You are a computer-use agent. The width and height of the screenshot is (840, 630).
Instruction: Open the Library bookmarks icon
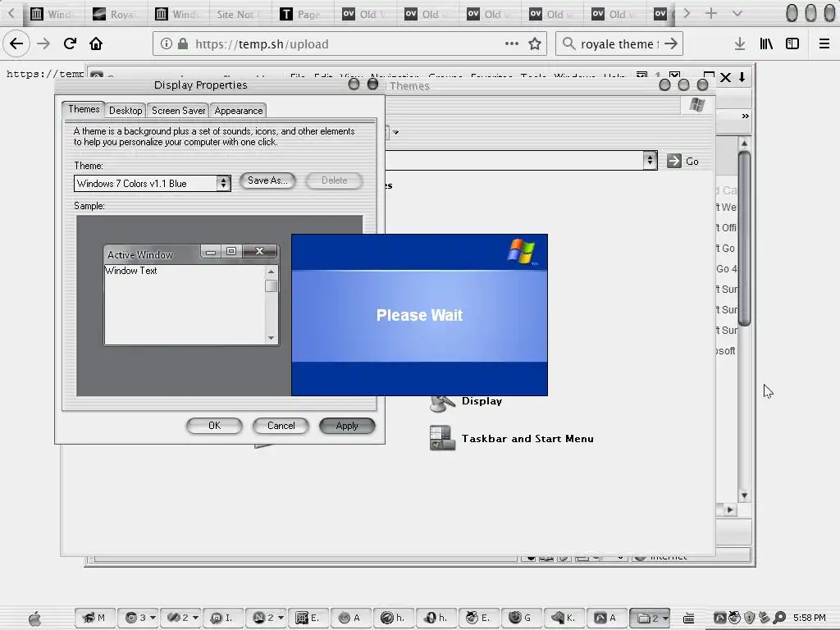pos(766,44)
